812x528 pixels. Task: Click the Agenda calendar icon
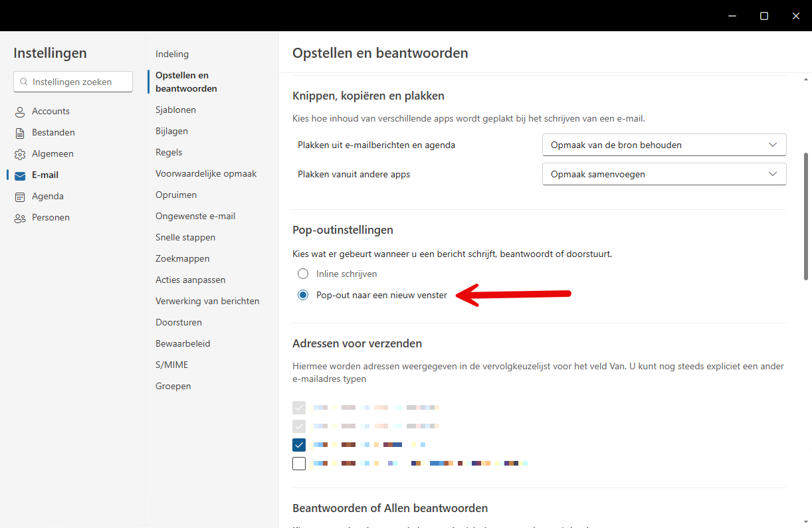coord(20,197)
